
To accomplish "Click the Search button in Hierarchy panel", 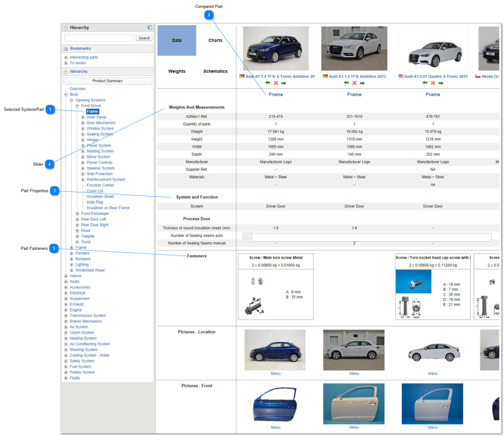I will coord(144,38).
